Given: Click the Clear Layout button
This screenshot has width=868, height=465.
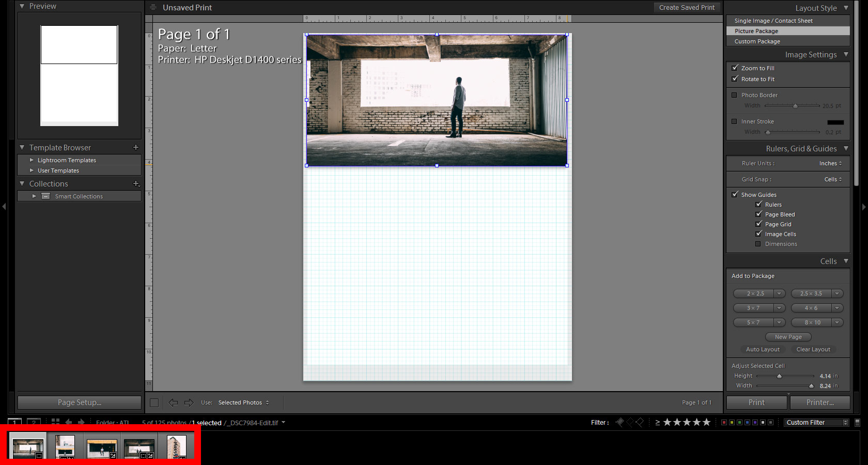Looking at the screenshot, I should [x=813, y=349].
